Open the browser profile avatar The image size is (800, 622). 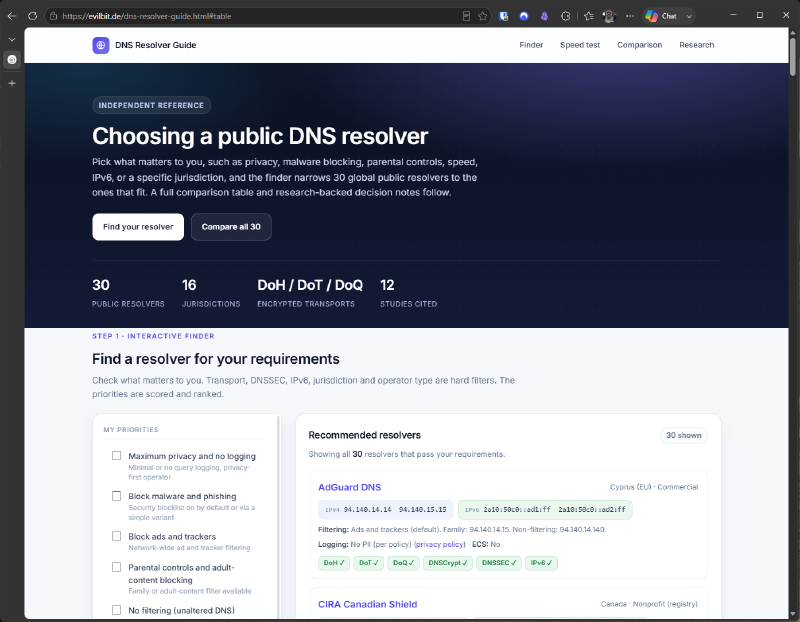609,16
